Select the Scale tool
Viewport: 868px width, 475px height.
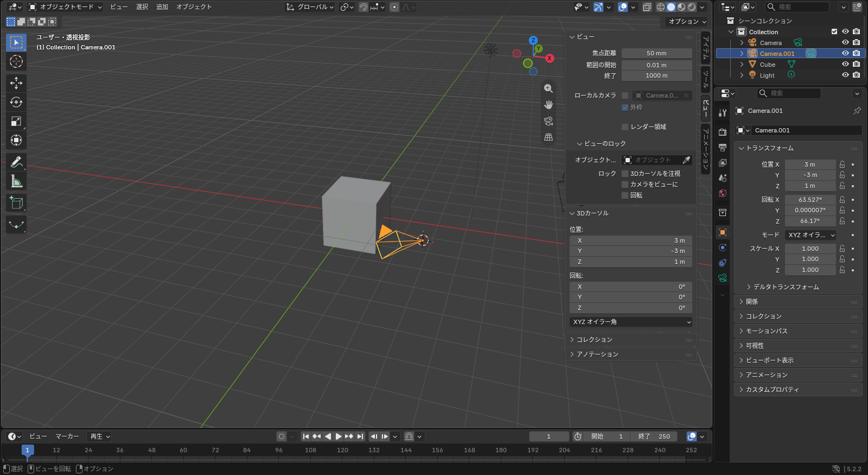click(16, 121)
